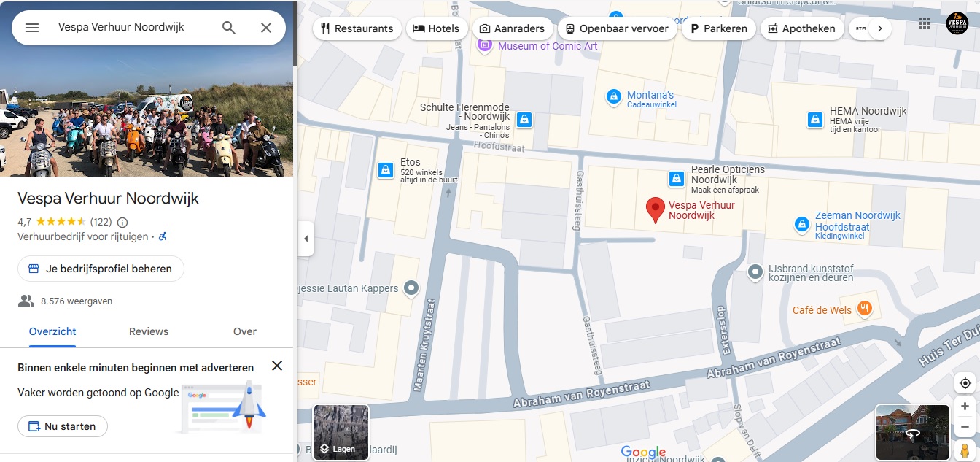Click the Vespa Verhuur Noordwijk title
980x462 pixels.
[x=108, y=199]
